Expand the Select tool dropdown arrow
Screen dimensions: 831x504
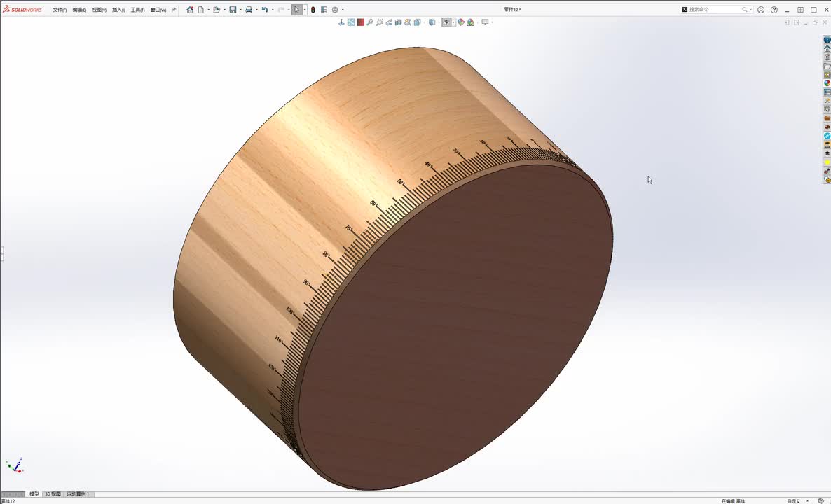click(305, 10)
